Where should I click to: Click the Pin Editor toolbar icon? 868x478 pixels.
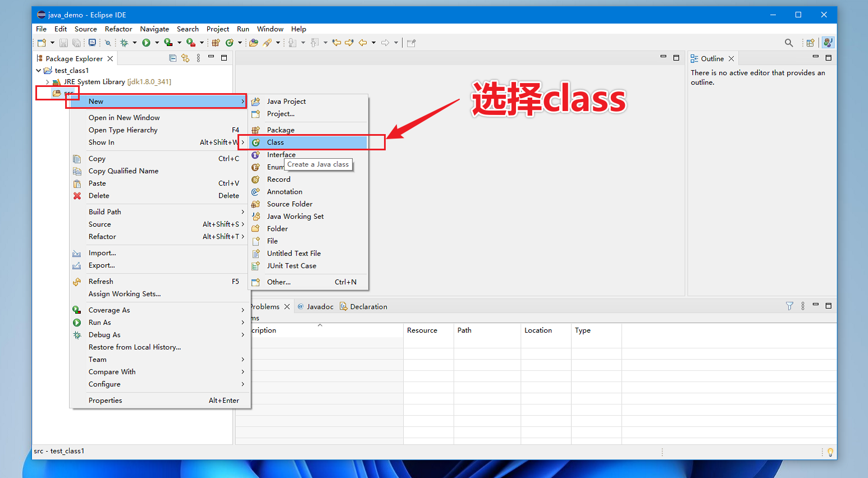(x=411, y=43)
